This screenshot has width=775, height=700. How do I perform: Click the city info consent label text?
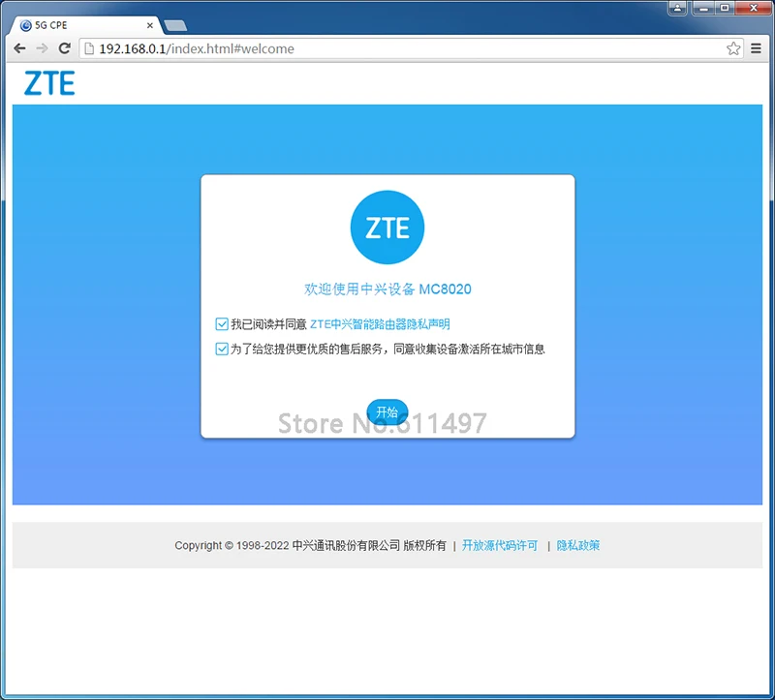tap(387, 349)
